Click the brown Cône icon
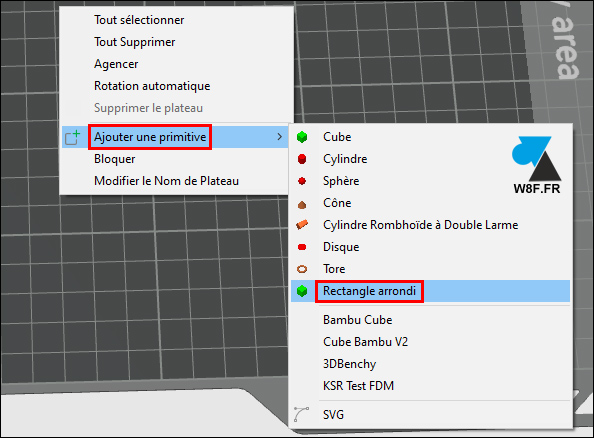This screenshot has width=594, height=438. (302, 205)
